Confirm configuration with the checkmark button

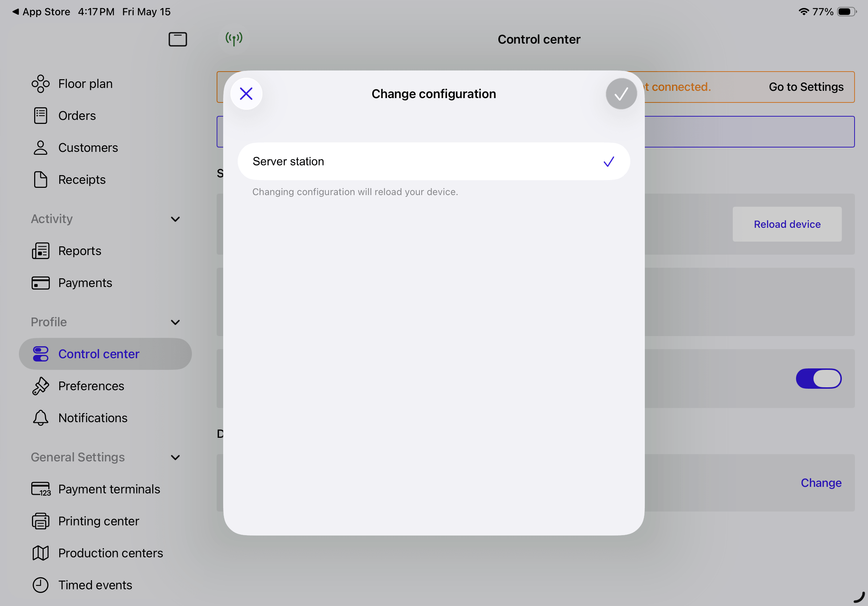click(x=621, y=94)
